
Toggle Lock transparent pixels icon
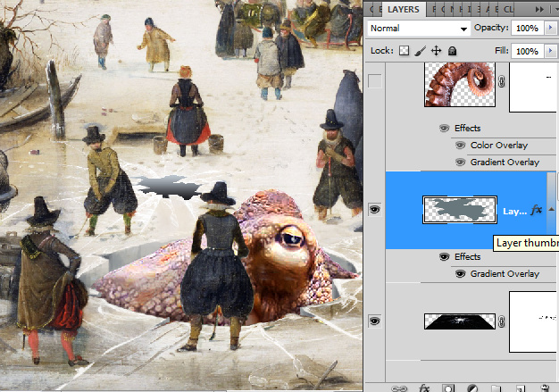[x=404, y=51]
